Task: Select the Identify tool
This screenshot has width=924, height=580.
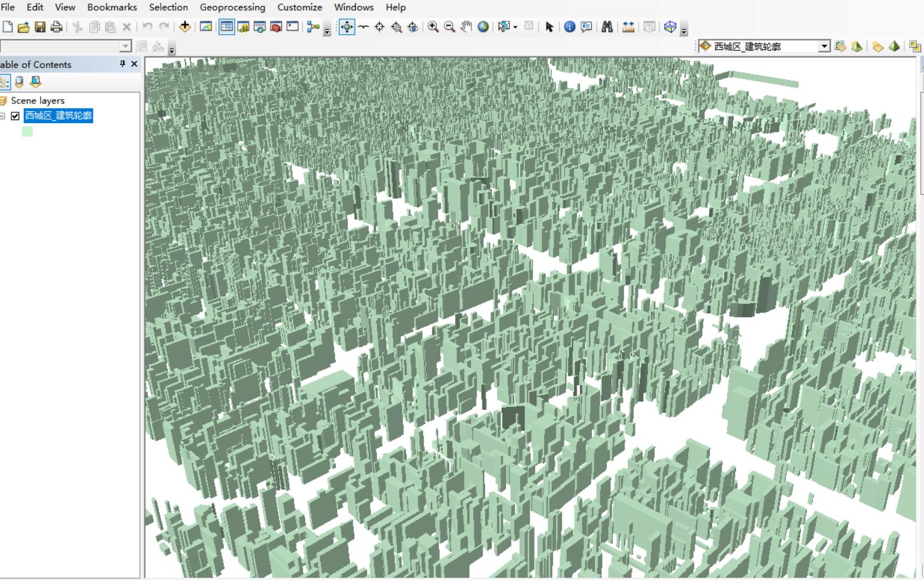Action: coord(570,27)
